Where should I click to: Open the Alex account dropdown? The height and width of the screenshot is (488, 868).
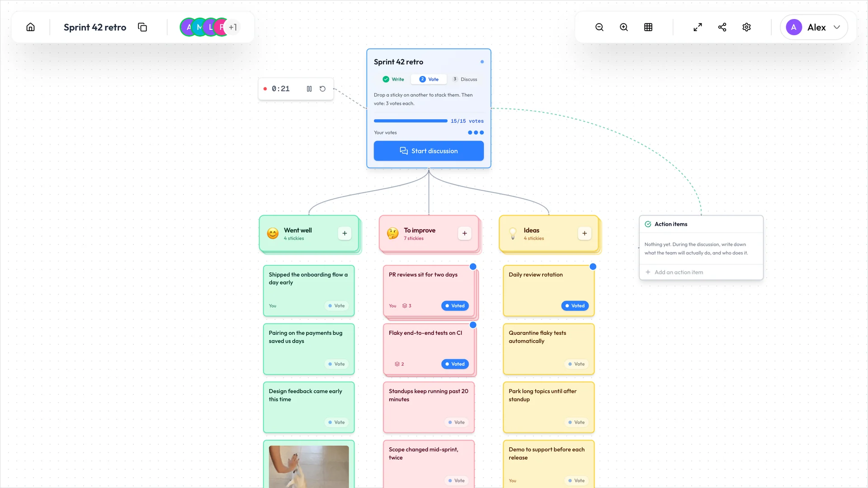[x=814, y=27]
